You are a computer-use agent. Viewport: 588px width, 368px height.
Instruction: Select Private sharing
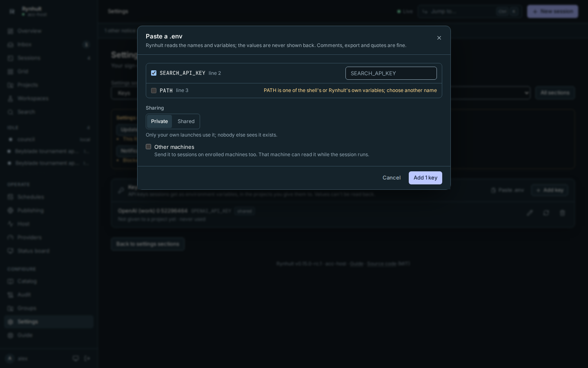pyautogui.click(x=159, y=121)
